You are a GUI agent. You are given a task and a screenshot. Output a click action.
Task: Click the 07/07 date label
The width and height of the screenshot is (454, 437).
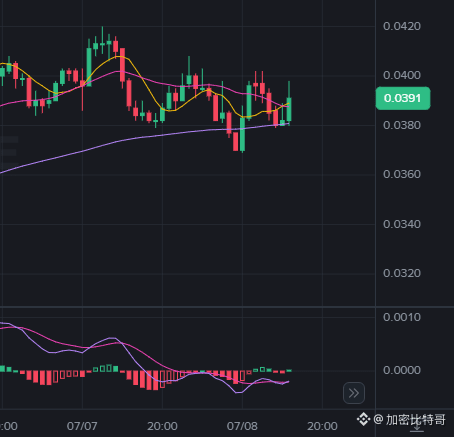(x=82, y=426)
